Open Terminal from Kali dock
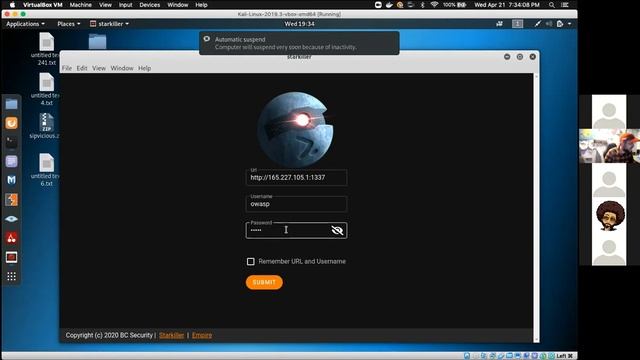 (x=11, y=142)
